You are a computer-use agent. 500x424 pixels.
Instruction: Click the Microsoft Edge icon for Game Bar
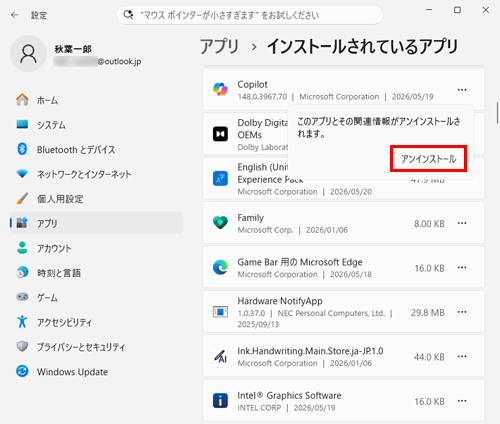click(x=220, y=267)
